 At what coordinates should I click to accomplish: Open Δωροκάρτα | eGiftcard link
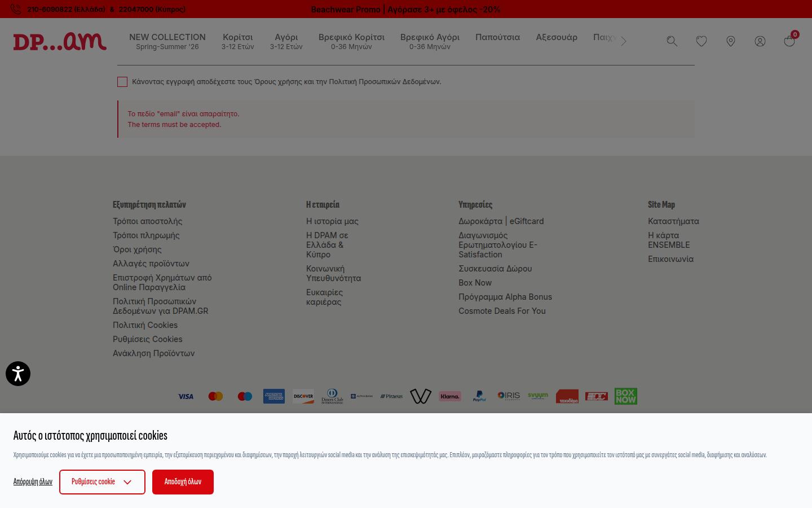(501, 221)
